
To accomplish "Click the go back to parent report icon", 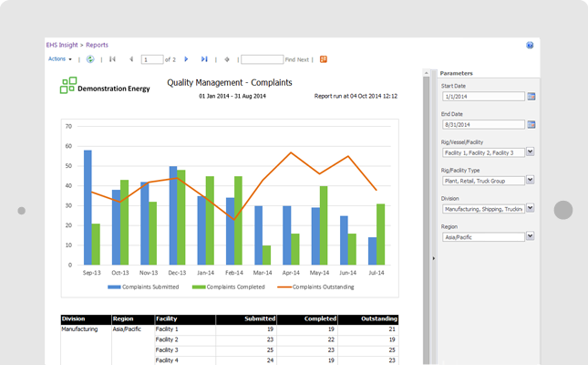I will click(227, 59).
